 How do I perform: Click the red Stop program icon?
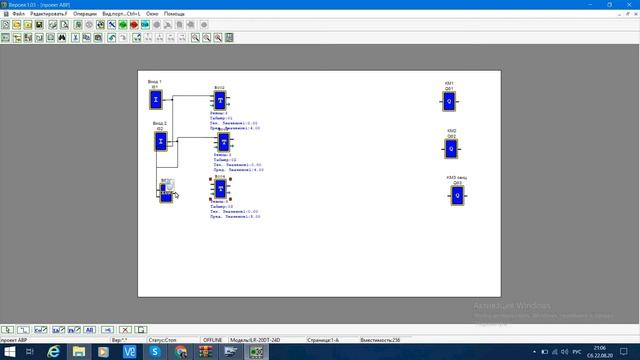point(134,25)
